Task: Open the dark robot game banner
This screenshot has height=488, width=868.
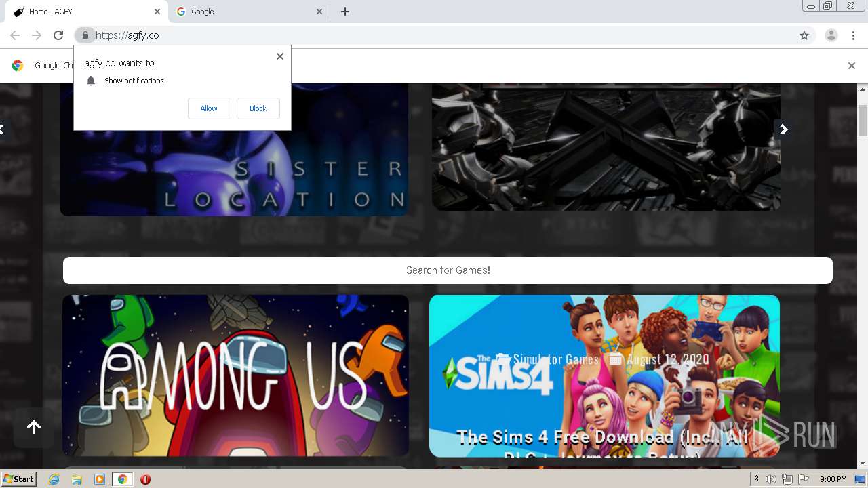Action: tap(606, 147)
